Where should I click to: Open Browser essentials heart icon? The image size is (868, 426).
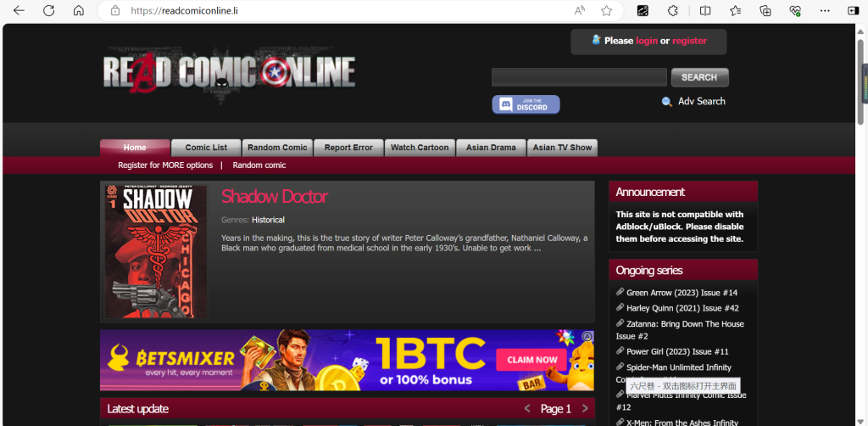point(795,10)
